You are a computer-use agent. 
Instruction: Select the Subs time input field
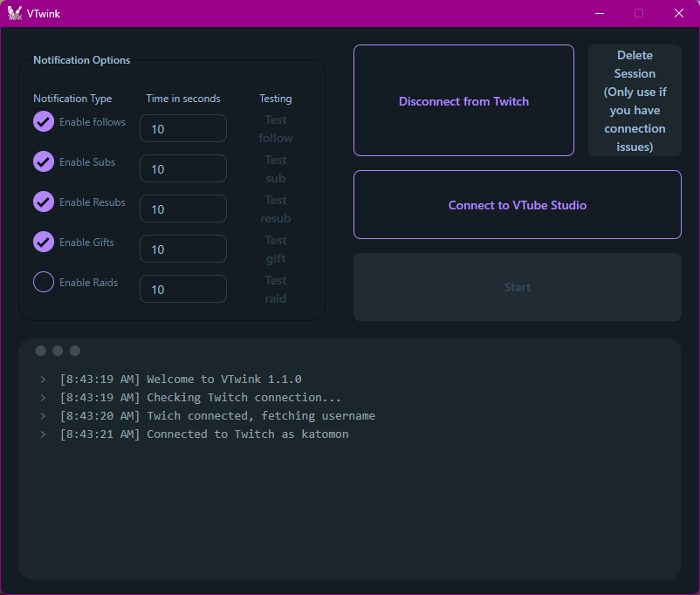point(183,168)
